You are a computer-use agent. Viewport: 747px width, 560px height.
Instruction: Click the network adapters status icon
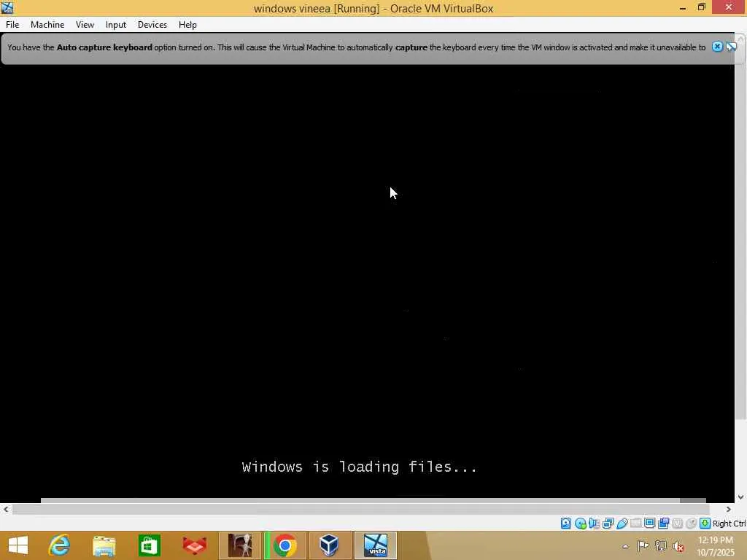[x=608, y=524]
